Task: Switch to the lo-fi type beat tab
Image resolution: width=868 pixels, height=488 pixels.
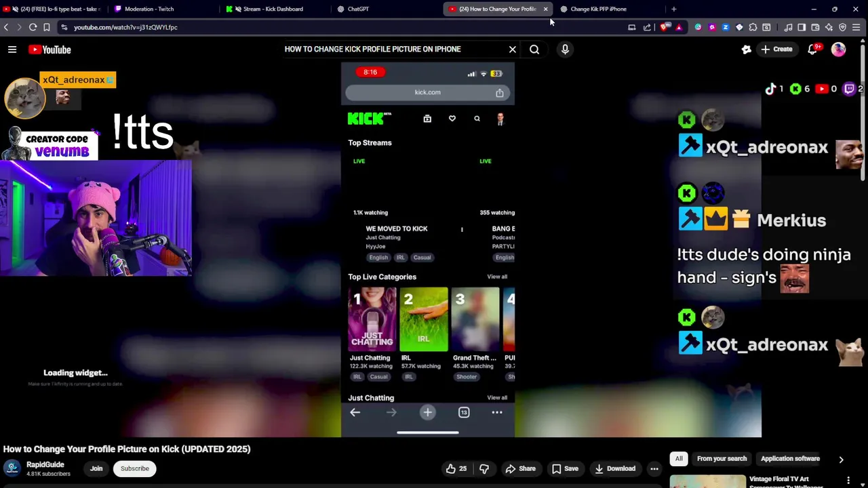Action: [x=54, y=9]
